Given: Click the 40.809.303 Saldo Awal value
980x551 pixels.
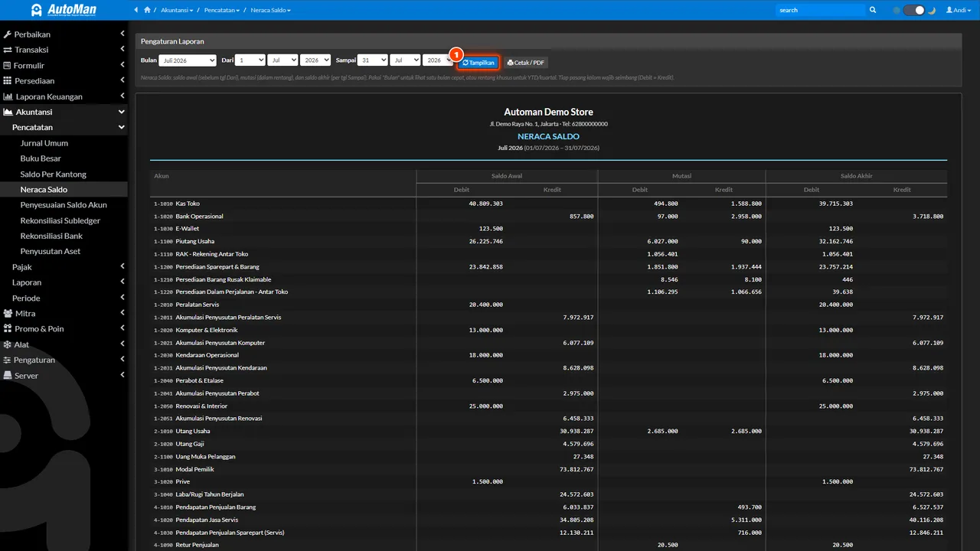Looking at the screenshot, I should (x=485, y=204).
